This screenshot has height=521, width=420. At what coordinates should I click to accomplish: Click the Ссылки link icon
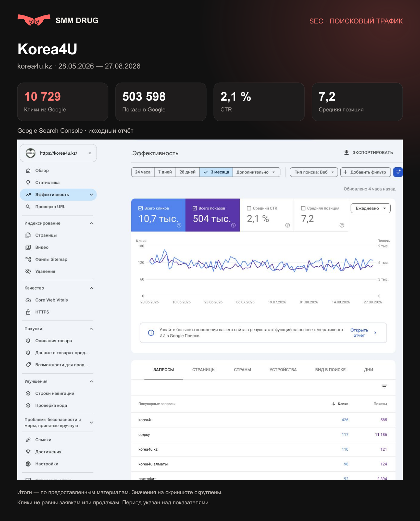pos(28,440)
